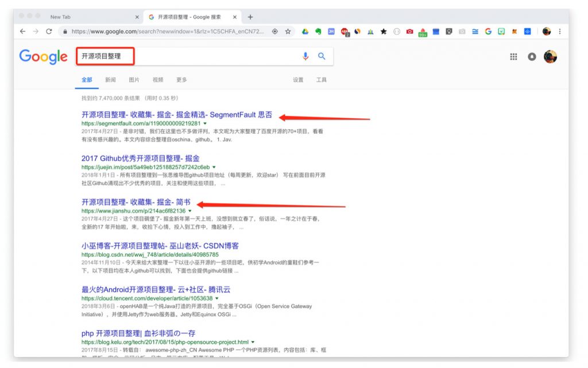
Task: Open the colored Google G extension
Action: 488,32
